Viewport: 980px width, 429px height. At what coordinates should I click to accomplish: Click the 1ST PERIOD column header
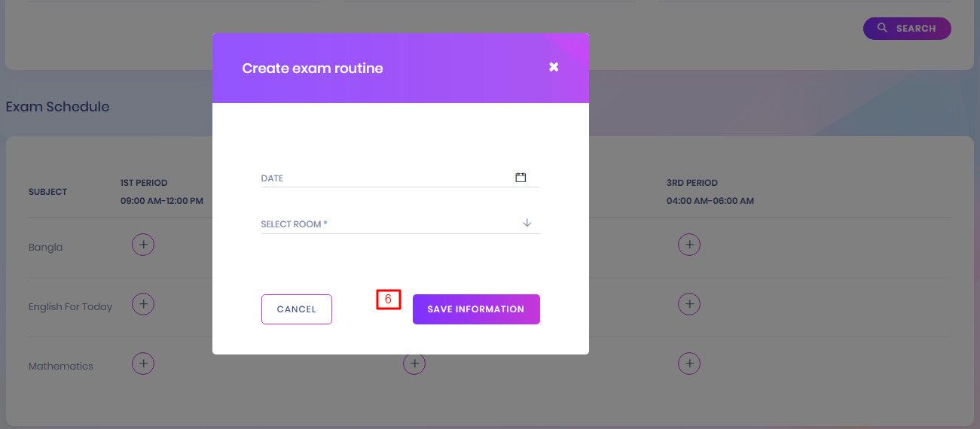(x=144, y=183)
